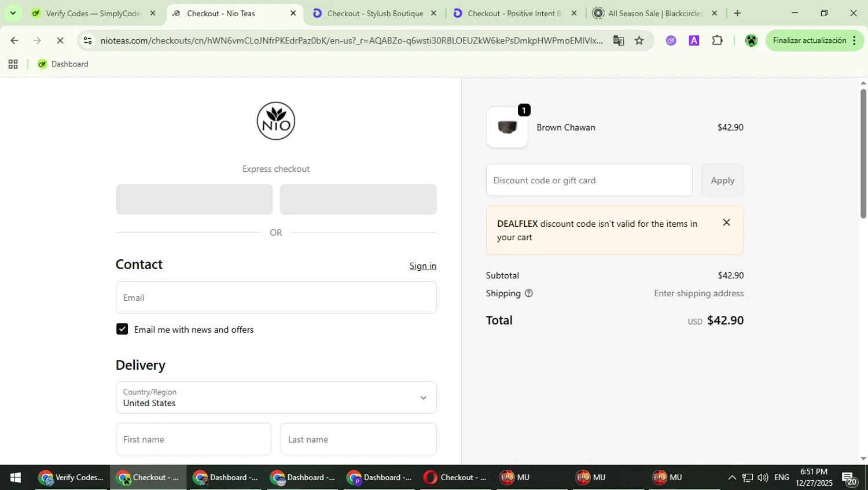Open the Dashboard bookmark
Screen dimensions: 868x490
tap(62, 64)
